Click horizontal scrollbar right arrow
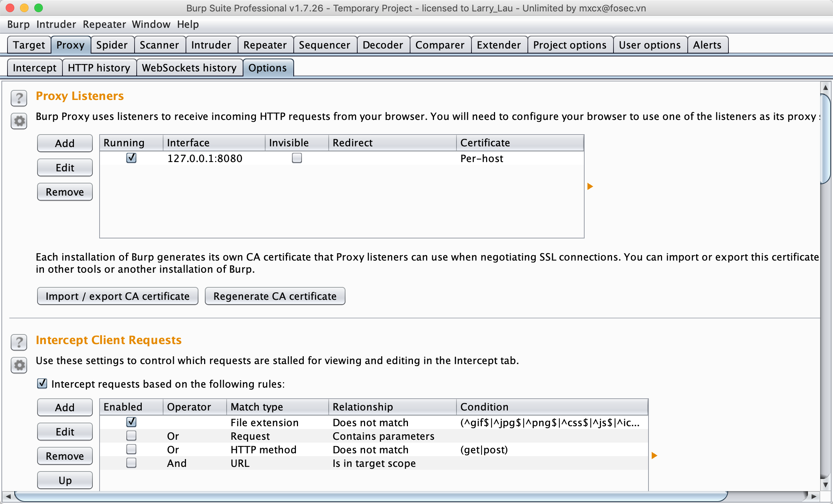 [x=814, y=496]
